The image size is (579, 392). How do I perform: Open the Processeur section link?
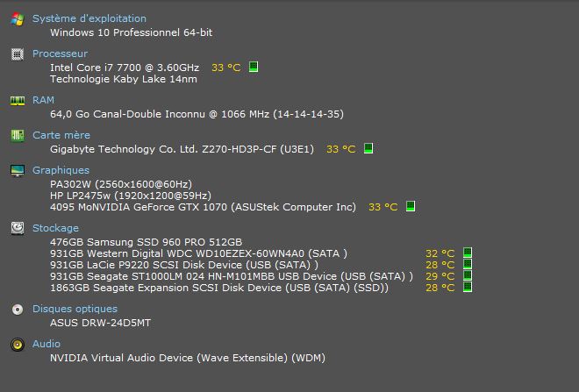point(61,53)
